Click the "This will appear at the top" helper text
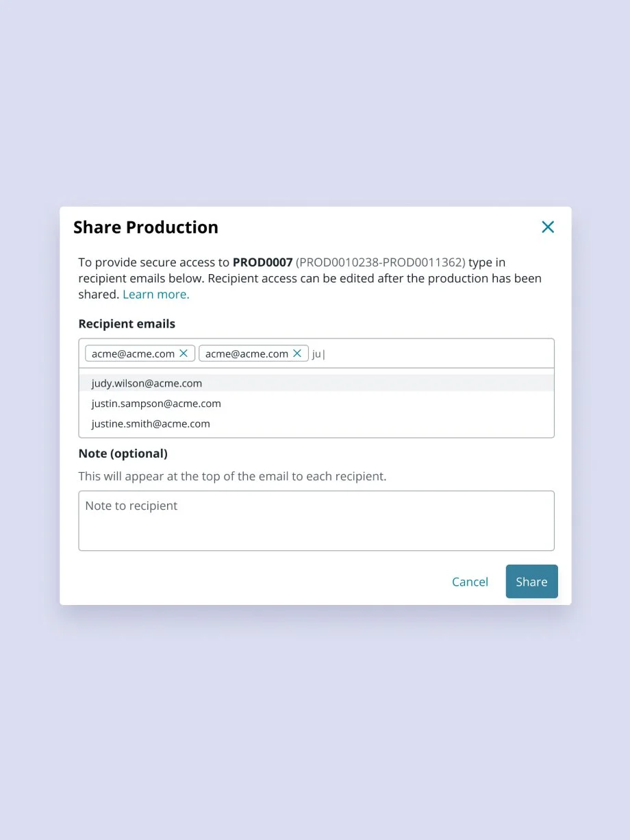The width and height of the screenshot is (630, 840). [x=232, y=476]
